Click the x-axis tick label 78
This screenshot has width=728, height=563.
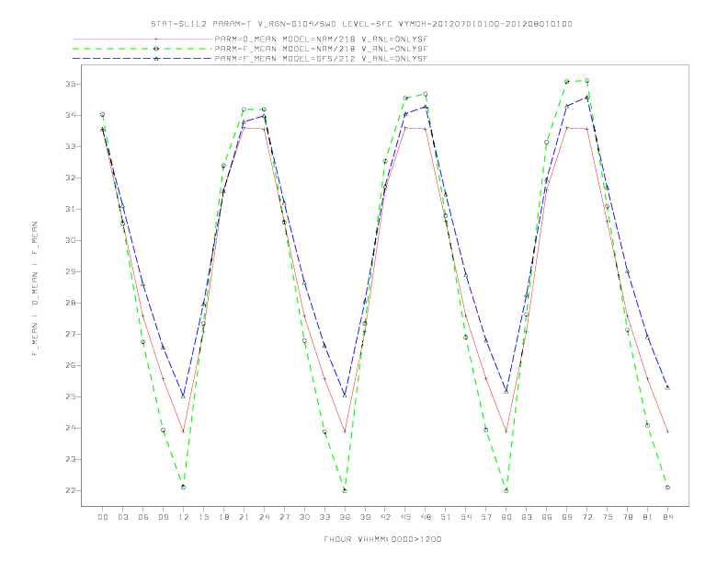pyautogui.click(x=628, y=517)
